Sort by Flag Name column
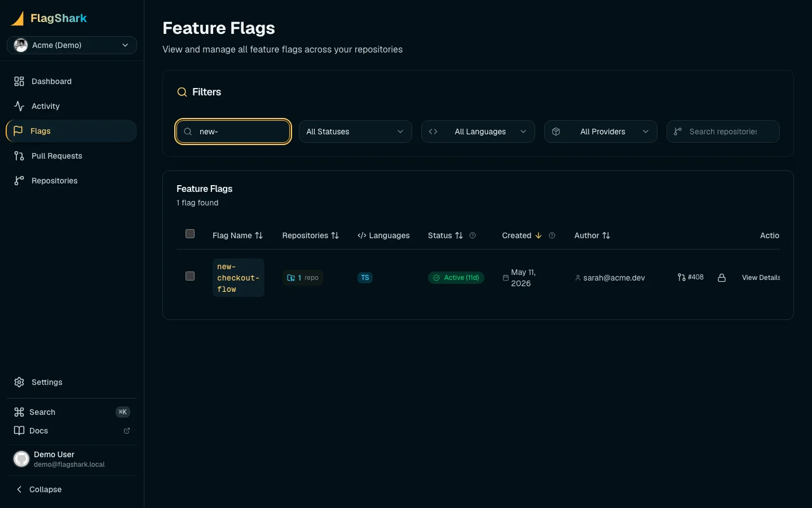The image size is (812, 508). tap(237, 235)
